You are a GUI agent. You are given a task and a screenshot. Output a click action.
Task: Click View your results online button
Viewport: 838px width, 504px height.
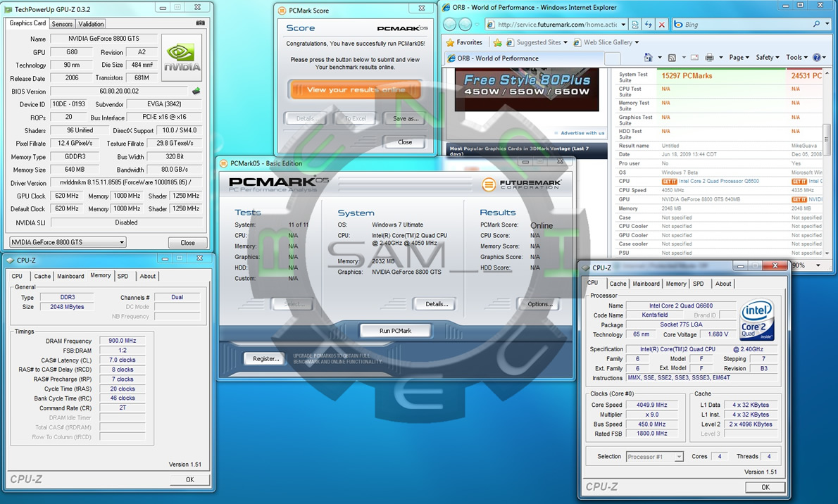click(356, 90)
